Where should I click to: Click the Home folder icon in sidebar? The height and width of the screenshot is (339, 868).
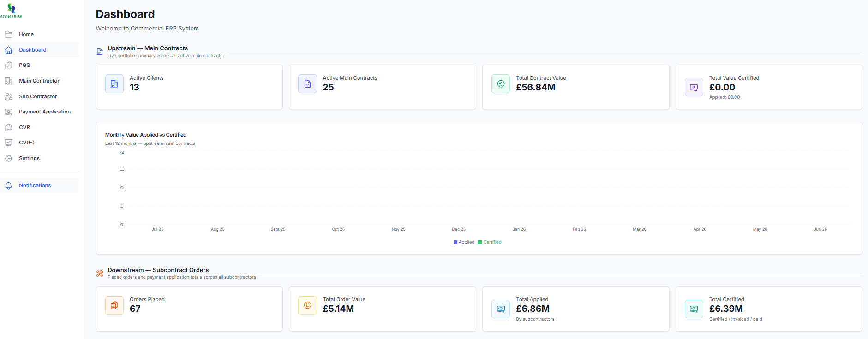(x=8, y=34)
